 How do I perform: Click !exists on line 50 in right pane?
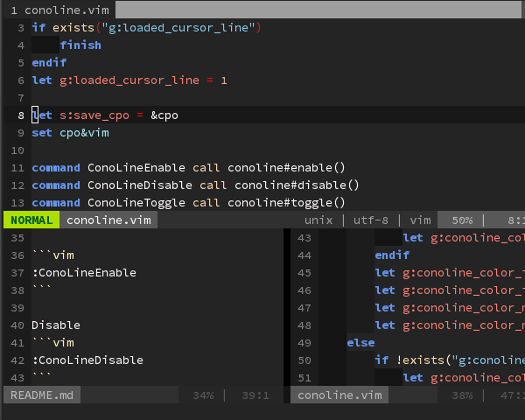(420, 360)
